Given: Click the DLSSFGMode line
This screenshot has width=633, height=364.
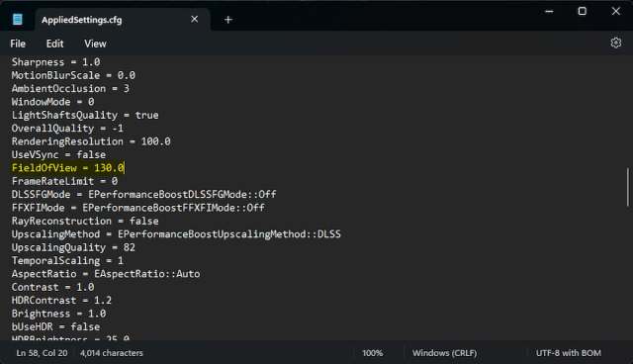Looking at the screenshot, I should pyautogui.click(x=143, y=195).
